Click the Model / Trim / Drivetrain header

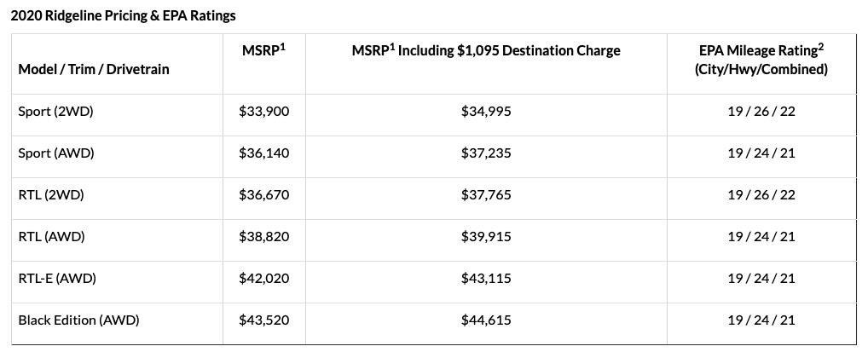tap(94, 69)
